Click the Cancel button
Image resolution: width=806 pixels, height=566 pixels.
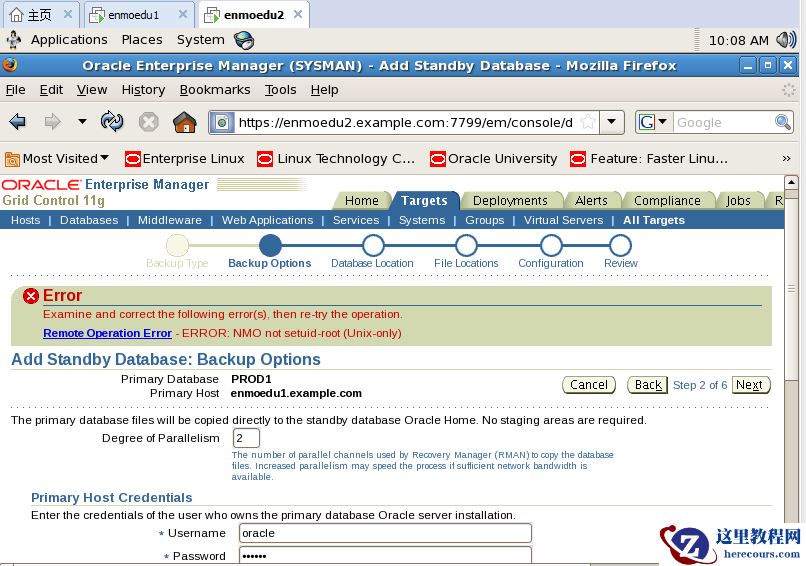pyautogui.click(x=589, y=385)
